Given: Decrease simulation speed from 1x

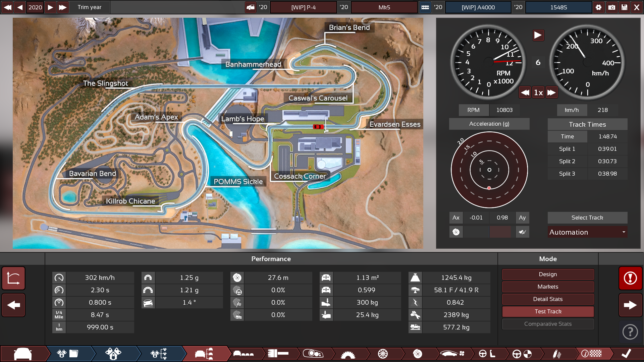Looking at the screenshot, I should (x=525, y=93).
